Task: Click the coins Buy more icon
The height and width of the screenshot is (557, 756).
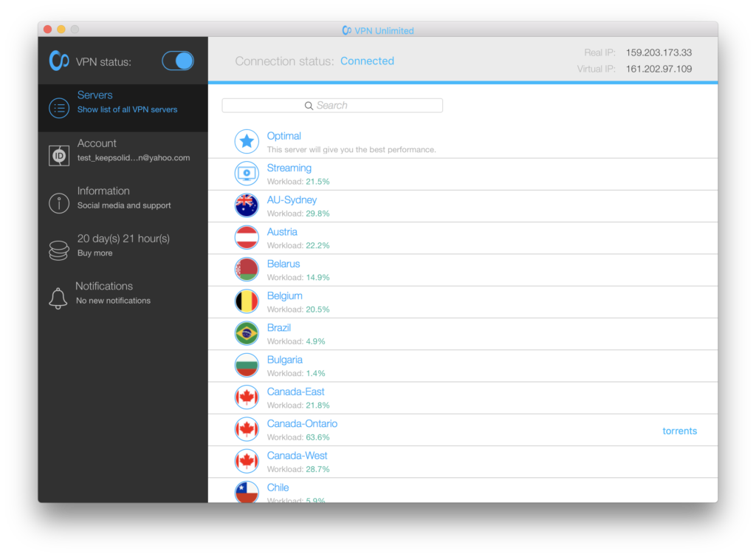Action: tap(59, 250)
